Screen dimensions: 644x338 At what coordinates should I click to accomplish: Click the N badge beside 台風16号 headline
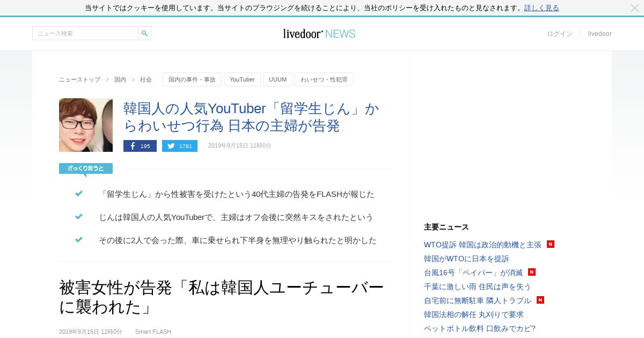click(x=532, y=272)
